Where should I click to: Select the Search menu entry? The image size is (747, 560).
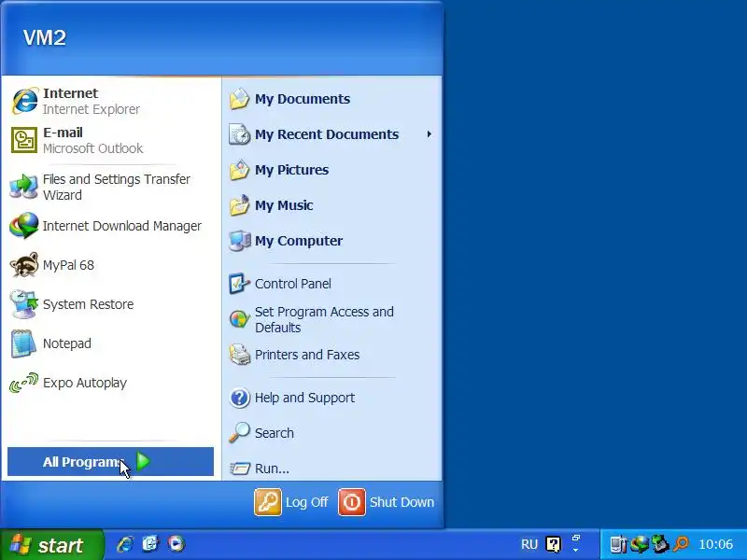[332, 433]
